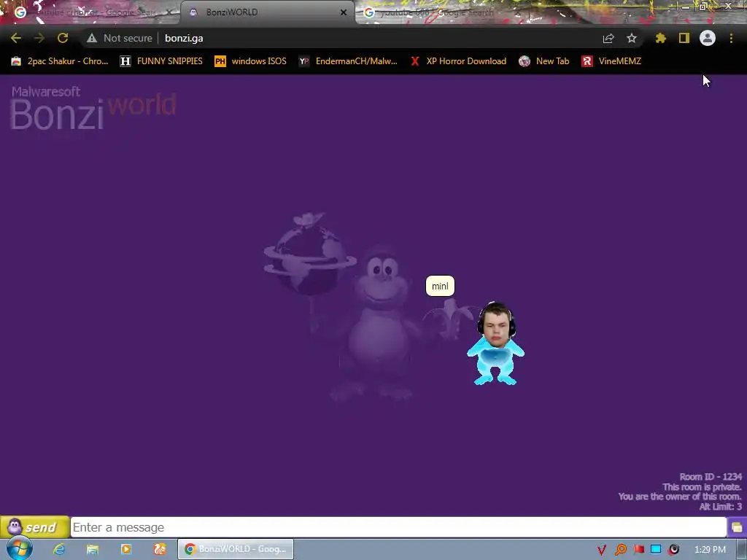Click the Show desktop strip in the taskbar
Viewport: 747px width, 560px height.
741,550
